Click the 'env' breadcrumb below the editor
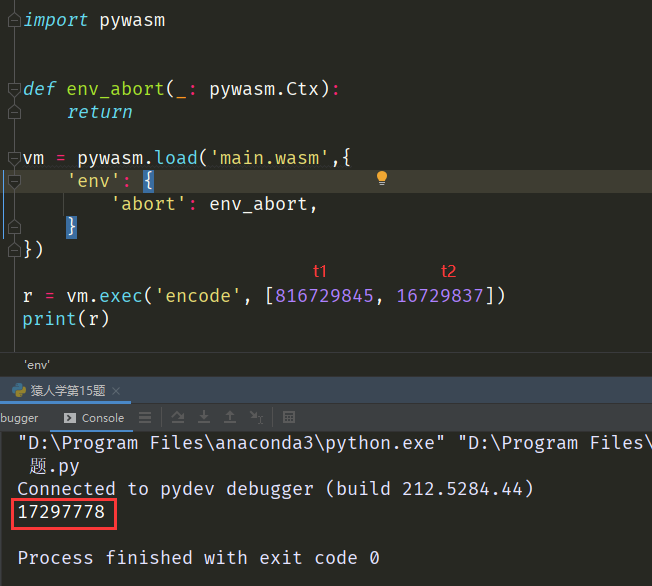 36,365
